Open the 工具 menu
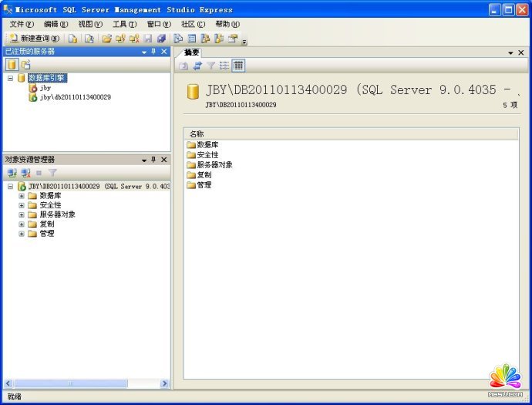Image resolution: width=532 pixels, height=405 pixels. point(124,24)
